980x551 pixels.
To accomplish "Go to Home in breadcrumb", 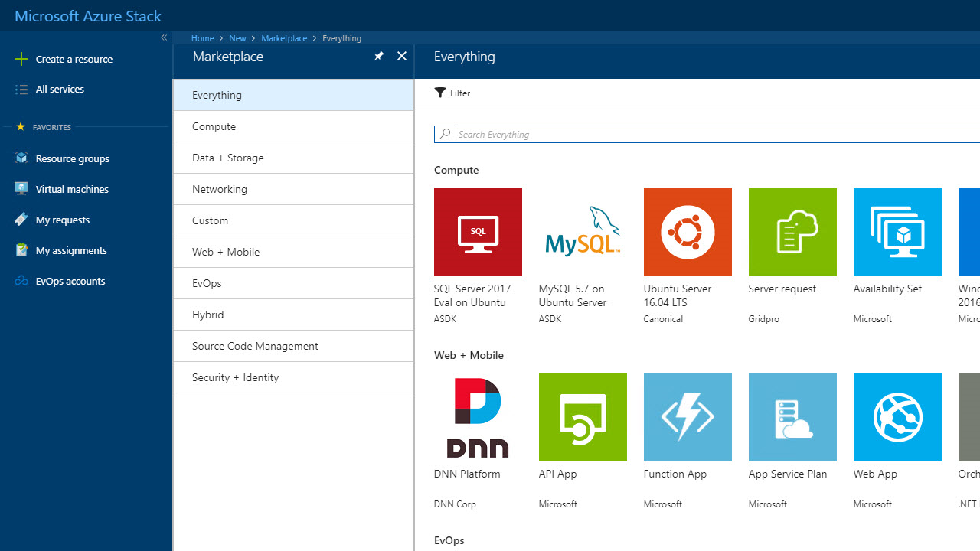I will pyautogui.click(x=202, y=38).
